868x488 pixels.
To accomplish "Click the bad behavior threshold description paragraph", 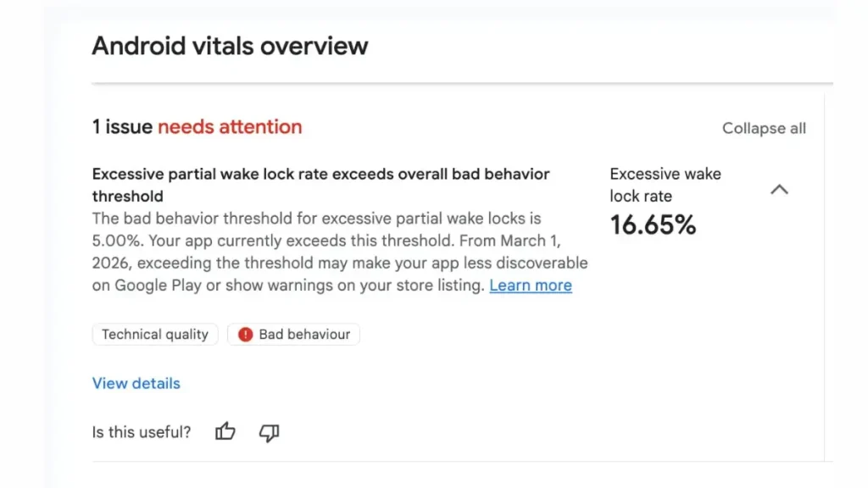I will [339, 252].
